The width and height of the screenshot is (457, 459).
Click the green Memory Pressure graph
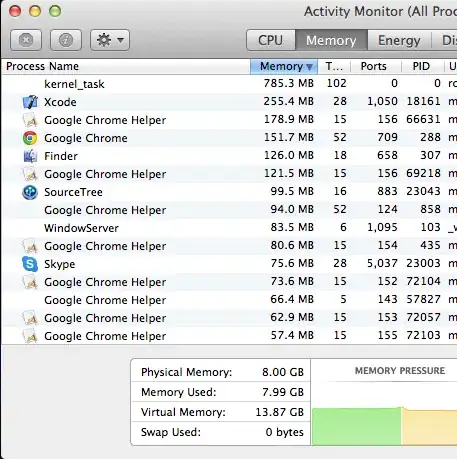click(357, 426)
